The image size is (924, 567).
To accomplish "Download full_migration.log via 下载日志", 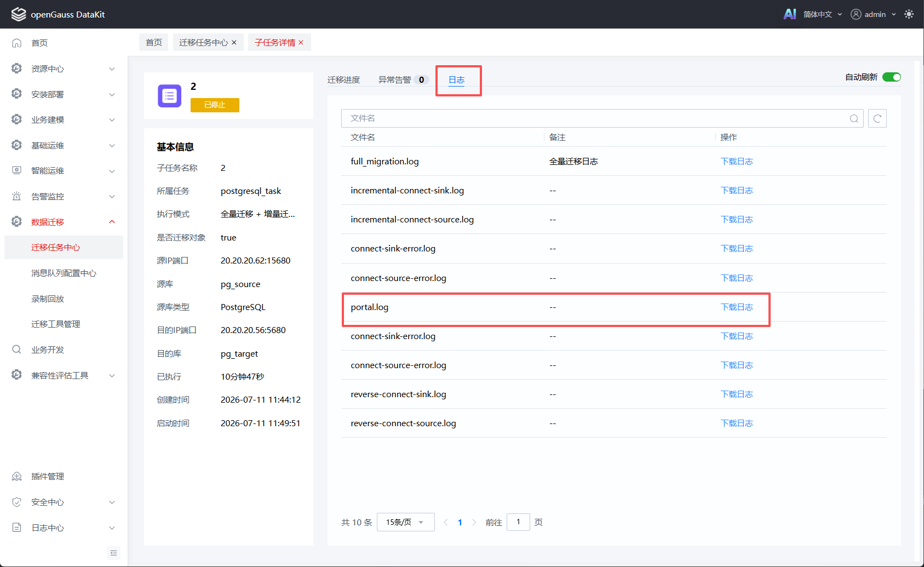I will click(737, 162).
